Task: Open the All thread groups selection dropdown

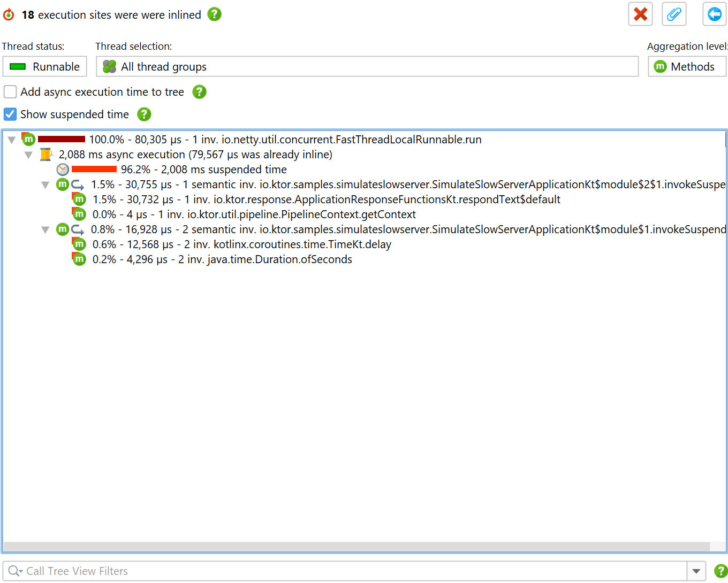Action: [x=367, y=67]
